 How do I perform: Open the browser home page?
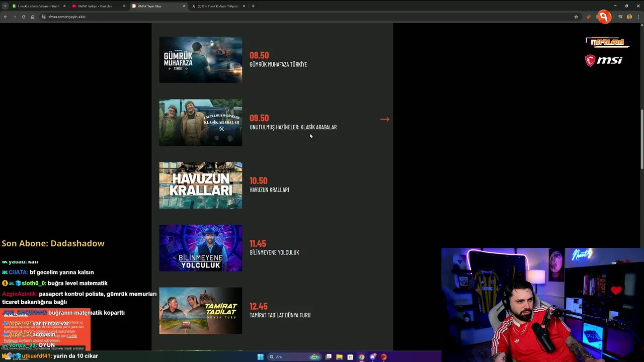pyautogui.click(x=33, y=17)
